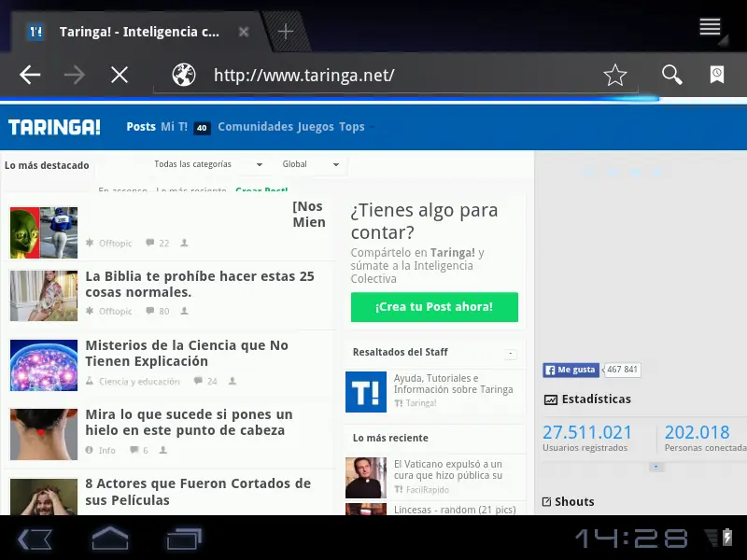
Task: Open bookmarks and history icon
Action: coord(717,75)
